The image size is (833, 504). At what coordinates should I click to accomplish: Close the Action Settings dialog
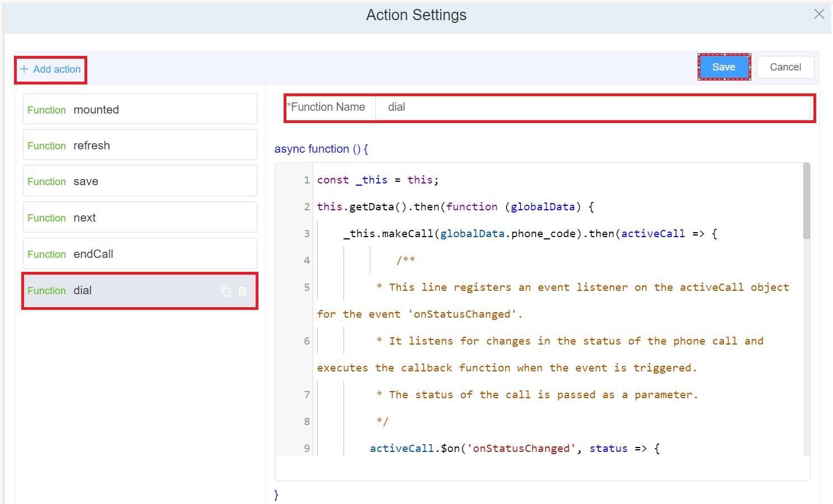tap(819, 14)
